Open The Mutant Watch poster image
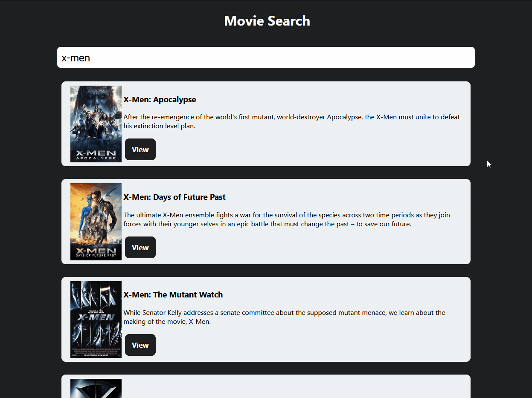Screen dimensions: 532x398 (96, 320)
